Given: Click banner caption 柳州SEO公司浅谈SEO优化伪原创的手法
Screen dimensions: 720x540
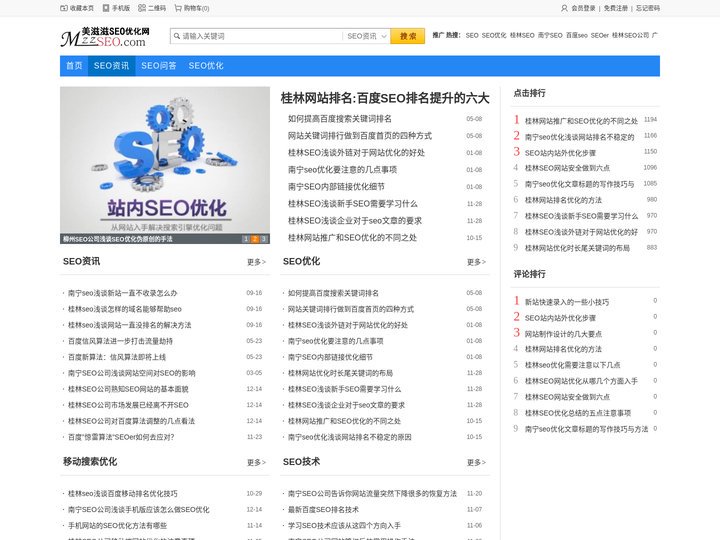Looking at the screenshot, I should (x=118, y=239).
